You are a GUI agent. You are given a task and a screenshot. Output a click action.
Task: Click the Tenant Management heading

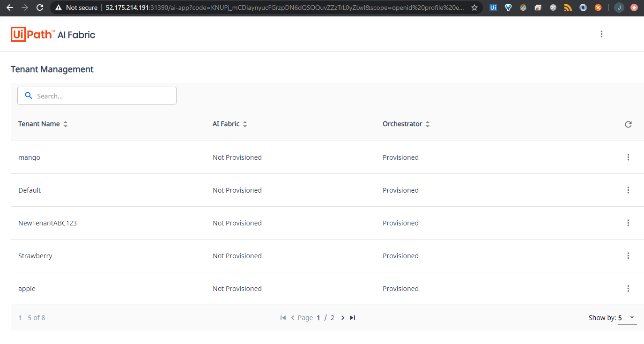[x=52, y=69]
